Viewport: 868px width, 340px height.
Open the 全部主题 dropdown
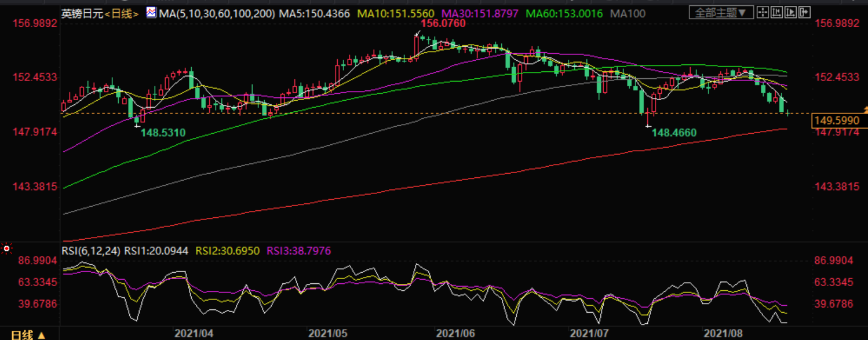coord(721,12)
